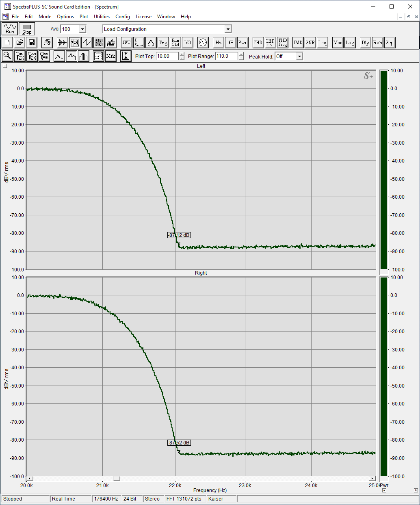The height and width of the screenshot is (505, 420).
Task: Open the Utilities menu
Action: (102, 17)
